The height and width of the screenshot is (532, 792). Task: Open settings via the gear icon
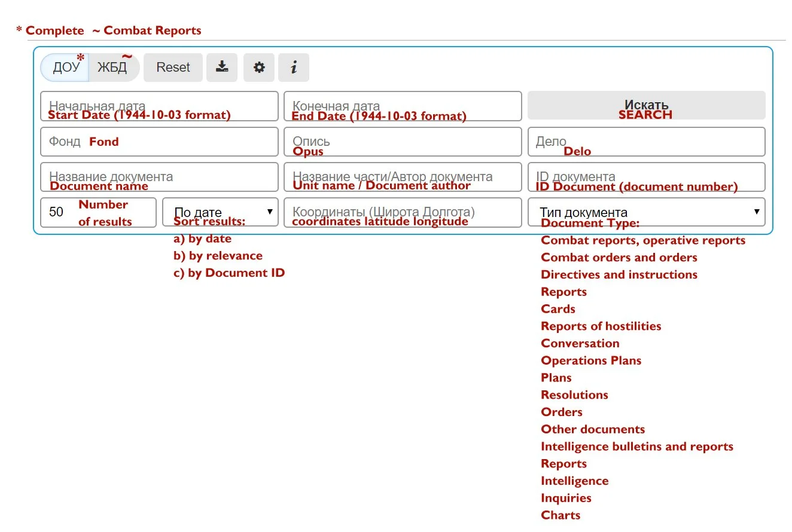tap(259, 68)
